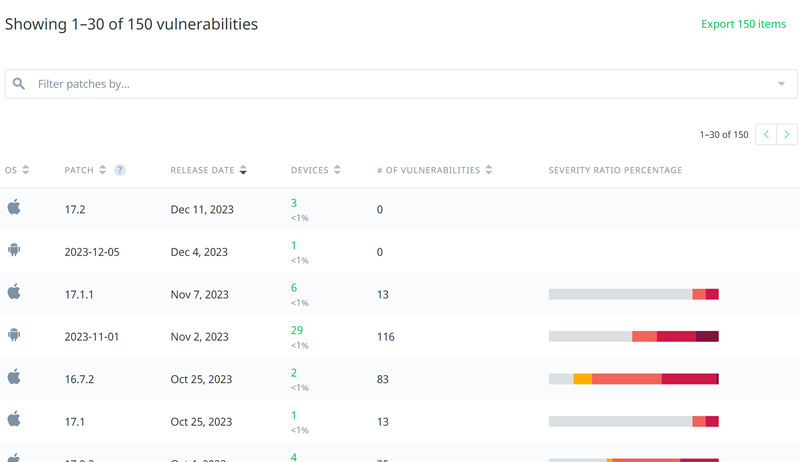Viewport: 800px width, 462px height.
Task: Click the search magnifier icon in filter bar
Action: (19, 84)
